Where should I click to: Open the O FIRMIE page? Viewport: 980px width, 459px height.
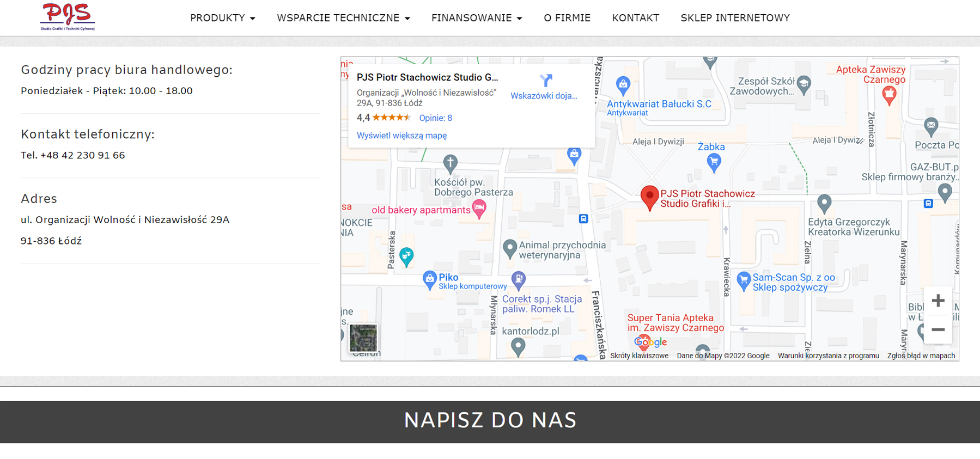click(567, 18)
